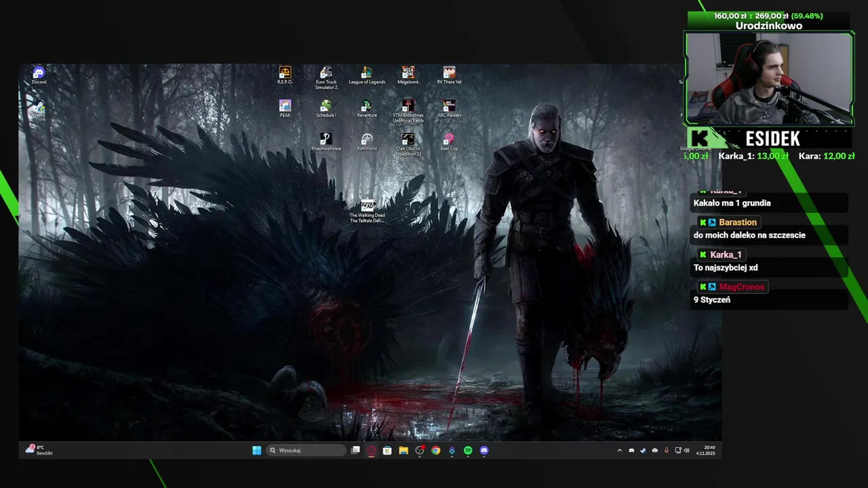Viewport: 868px width, 488px height.
Task: Select the RV There Yet shortcut
Action: pyautogui.click(x=449, y=75)
